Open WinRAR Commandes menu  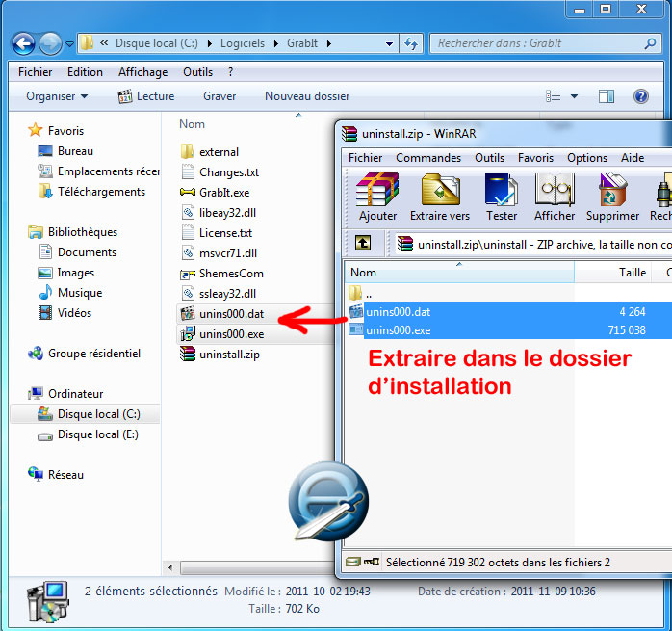click(x=428, y=158)
